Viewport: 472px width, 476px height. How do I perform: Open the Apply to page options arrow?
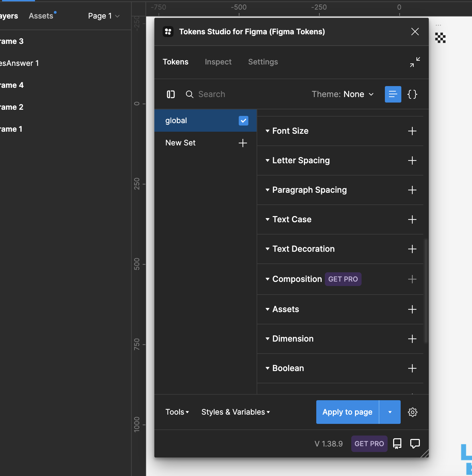click(x=390, y=412)
